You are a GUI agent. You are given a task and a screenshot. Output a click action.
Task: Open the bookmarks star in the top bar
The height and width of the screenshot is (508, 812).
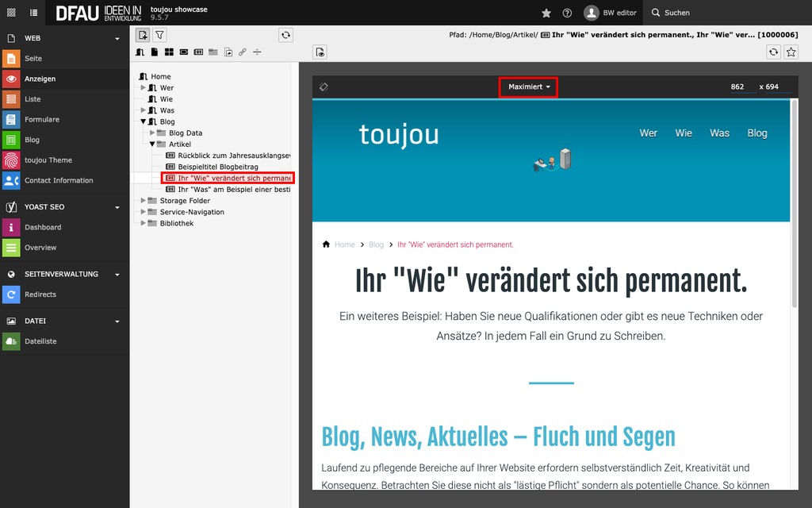[546, 13]
